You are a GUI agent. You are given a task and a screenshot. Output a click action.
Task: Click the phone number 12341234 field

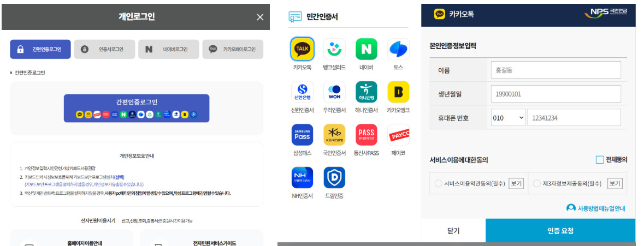pyautogui.click(x=574, y=118)
